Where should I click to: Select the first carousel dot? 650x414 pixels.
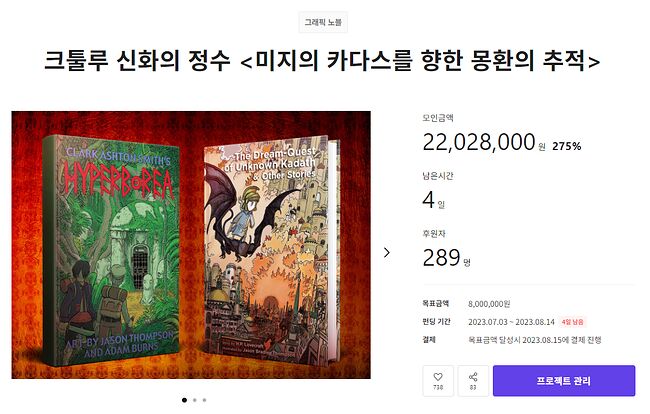(184, 400)
